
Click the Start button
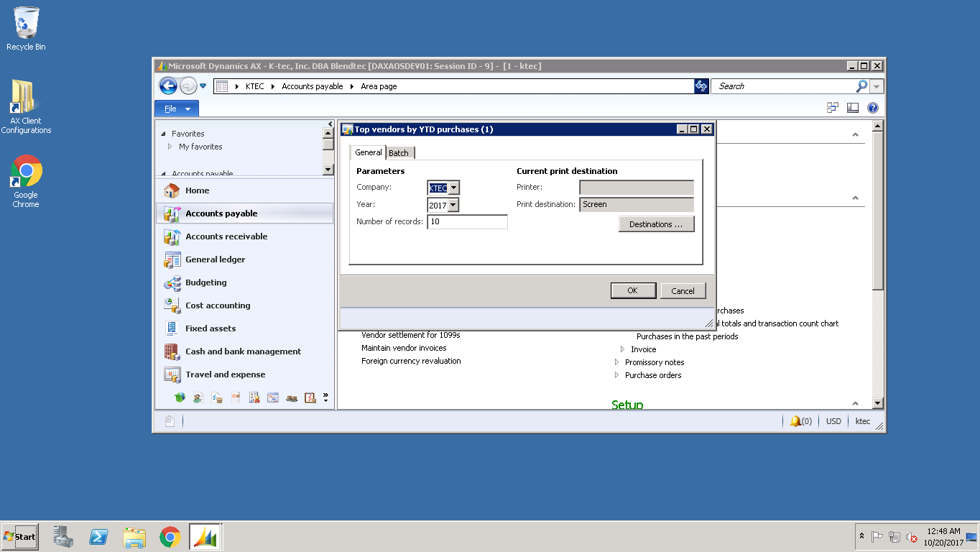19,537
